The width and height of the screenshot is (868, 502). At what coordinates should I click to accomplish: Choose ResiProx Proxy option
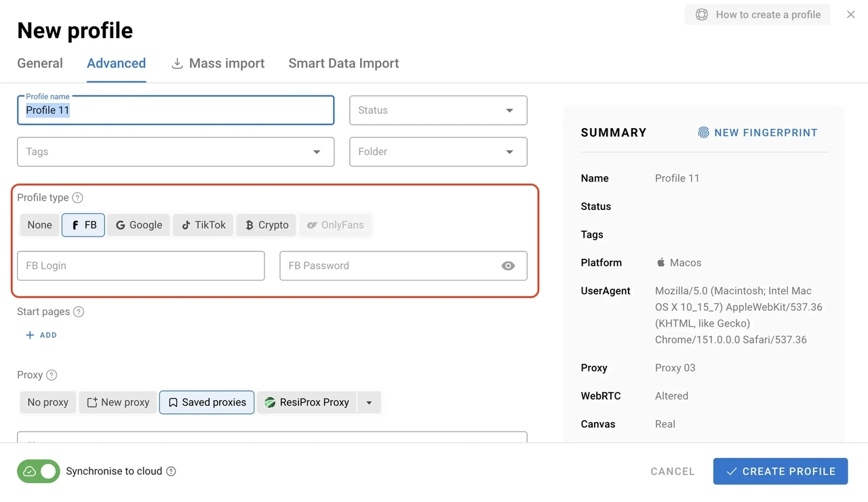click(x=307, y=402)
